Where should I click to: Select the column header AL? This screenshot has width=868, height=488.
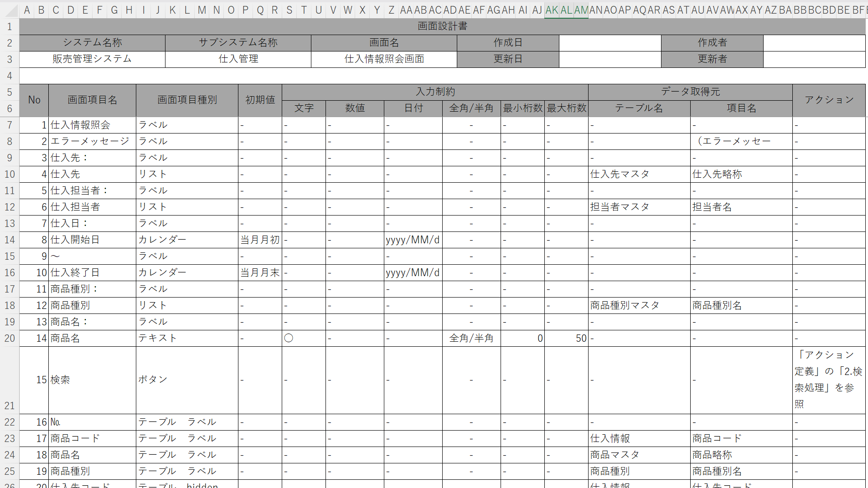[x=566, y=10]
